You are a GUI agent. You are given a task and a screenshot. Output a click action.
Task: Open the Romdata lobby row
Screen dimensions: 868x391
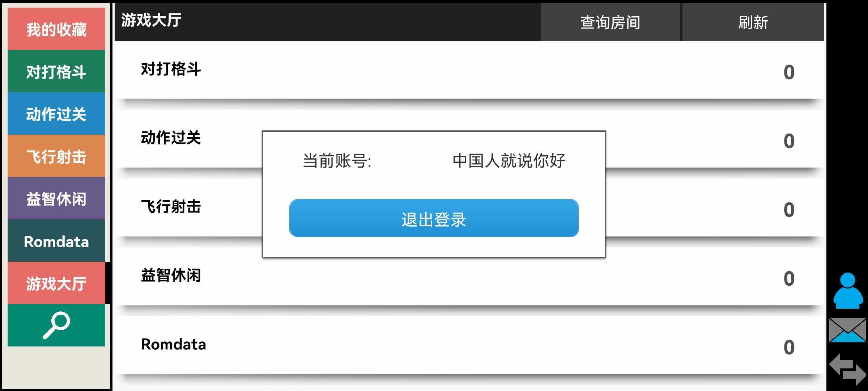click(x=469, y=346)
